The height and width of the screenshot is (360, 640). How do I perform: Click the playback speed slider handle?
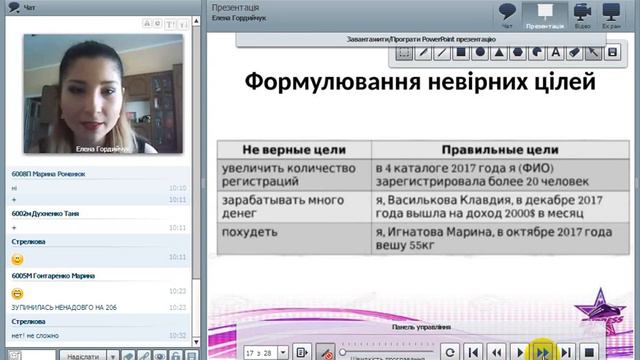pos(342,351)
